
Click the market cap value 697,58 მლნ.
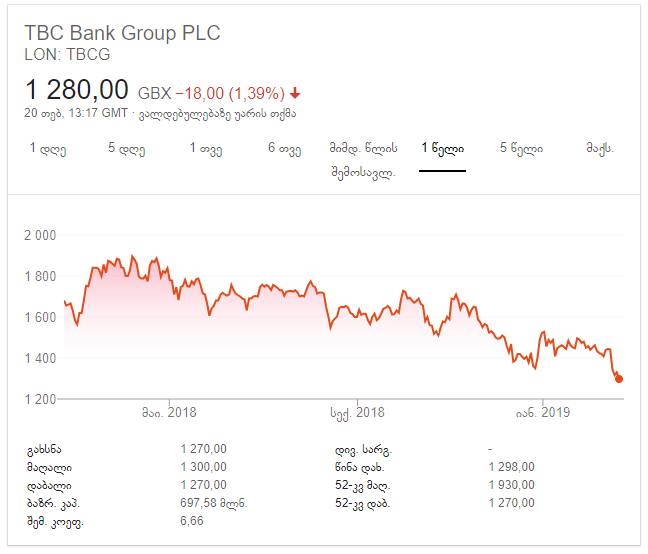(x=214, y=503)
